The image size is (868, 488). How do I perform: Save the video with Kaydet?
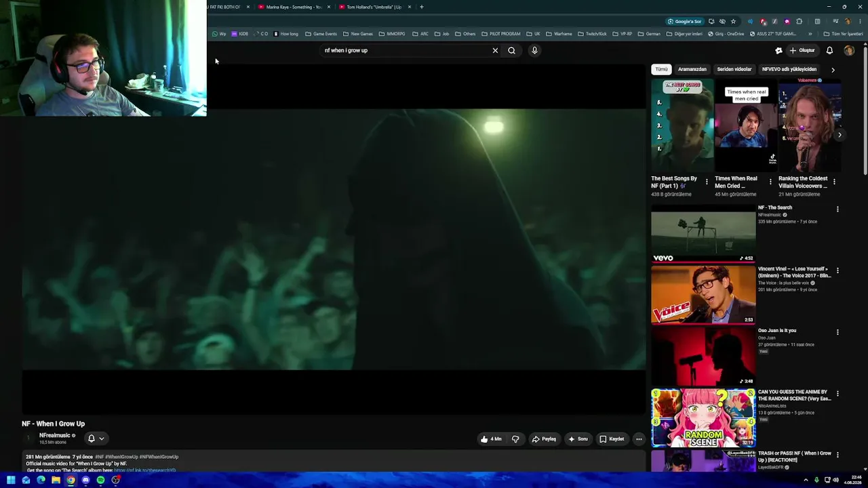coord(612,439)
